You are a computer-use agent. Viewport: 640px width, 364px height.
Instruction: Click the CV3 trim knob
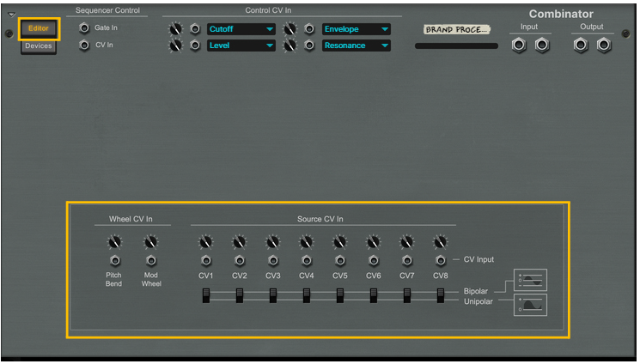[x=272, y=242]
